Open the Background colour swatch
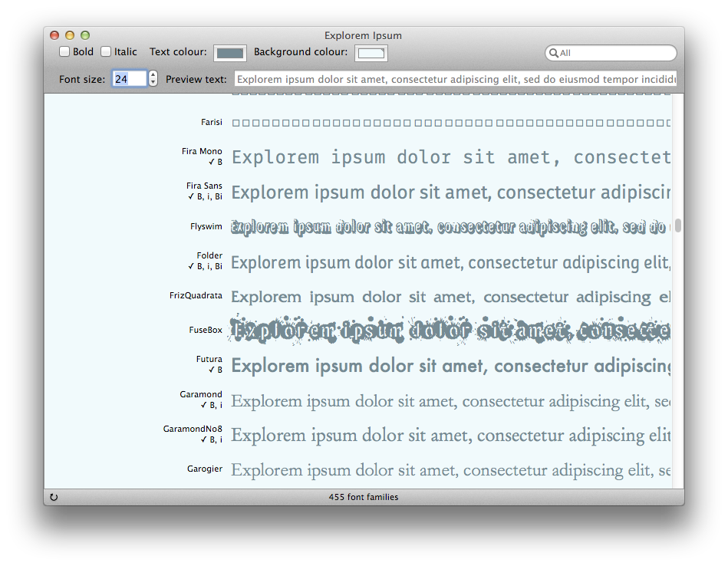 pyautogui.click(x=371, y=53)
